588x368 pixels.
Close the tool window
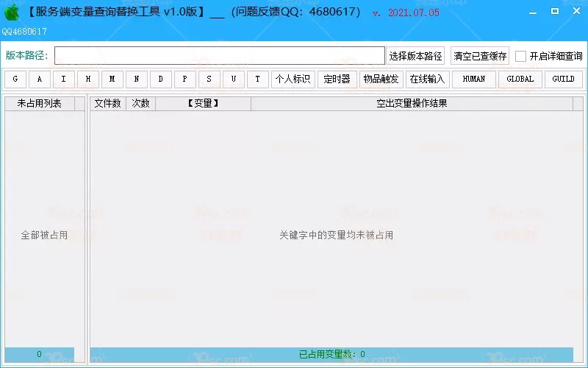point(577,11)
